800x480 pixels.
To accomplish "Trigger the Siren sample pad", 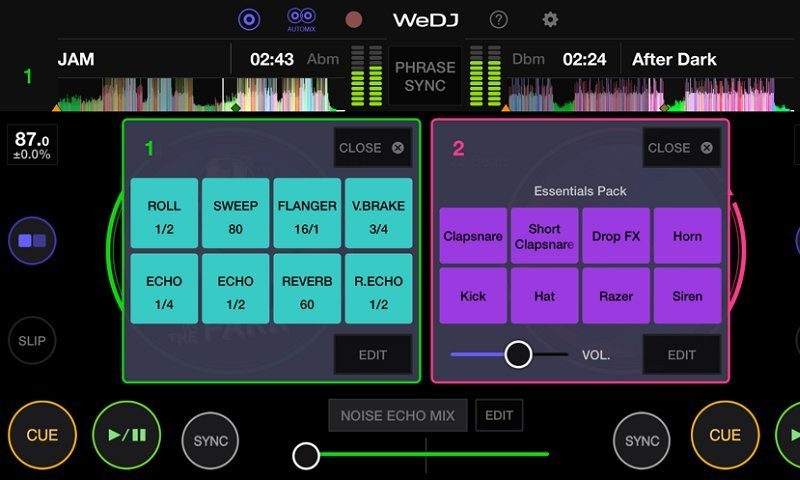I will click(x=687, y=296).
